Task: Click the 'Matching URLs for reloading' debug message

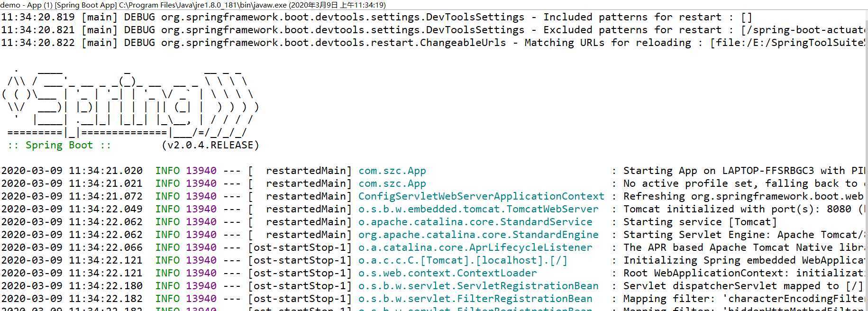Action: point(694,43)
